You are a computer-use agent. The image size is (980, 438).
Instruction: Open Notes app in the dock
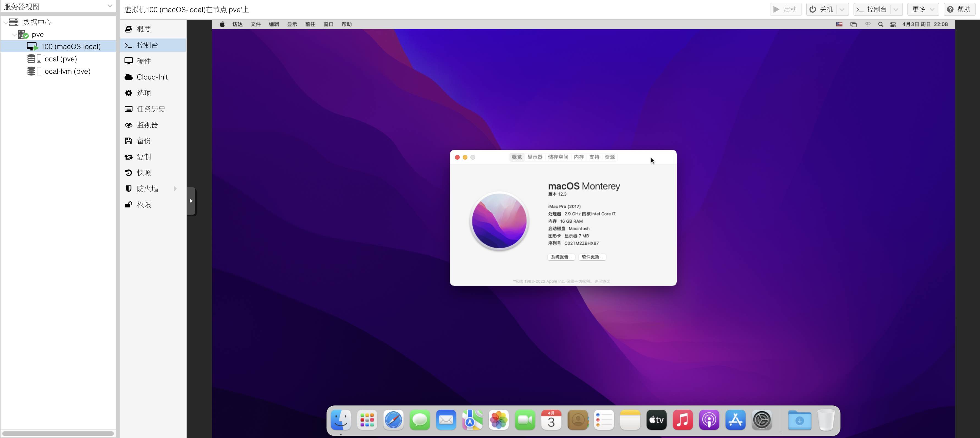tap(630, 420)
